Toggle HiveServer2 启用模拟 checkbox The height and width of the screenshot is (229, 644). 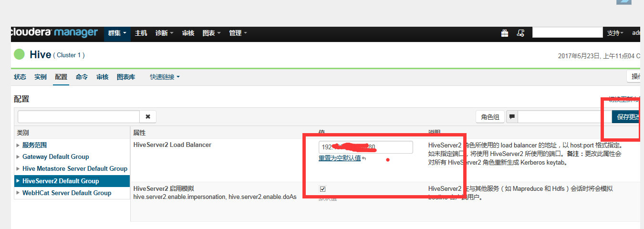322,189
